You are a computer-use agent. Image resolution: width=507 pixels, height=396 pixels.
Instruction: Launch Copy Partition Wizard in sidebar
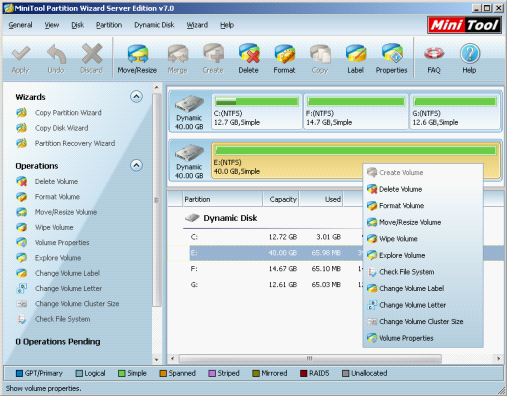pos(68,113)
